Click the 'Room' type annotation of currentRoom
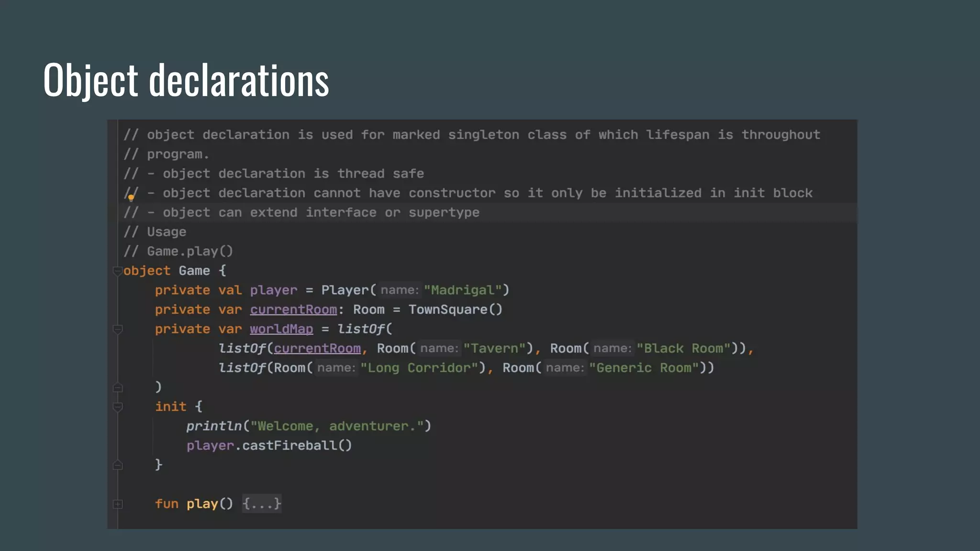The image size is (980, 551). 369,310
